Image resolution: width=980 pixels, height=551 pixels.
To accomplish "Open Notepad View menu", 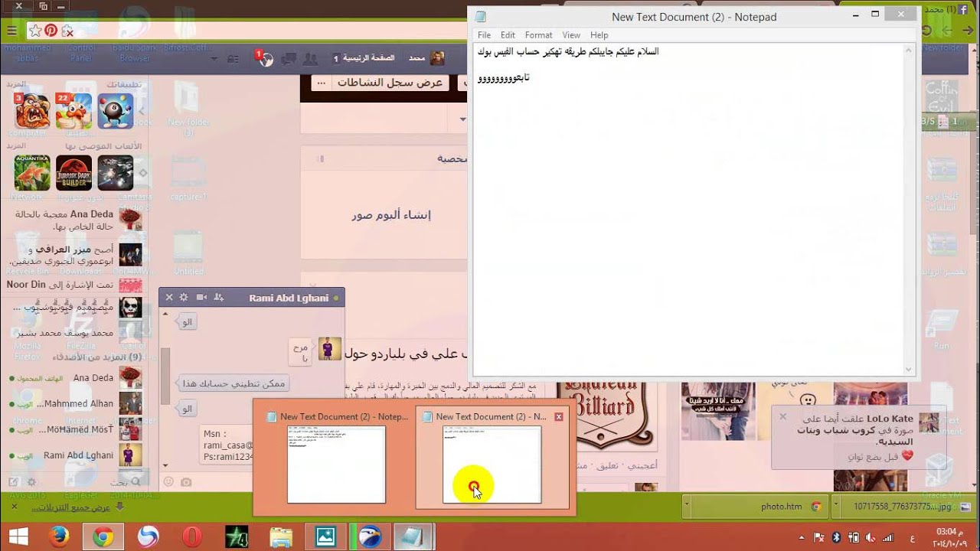I will point(571,35).
